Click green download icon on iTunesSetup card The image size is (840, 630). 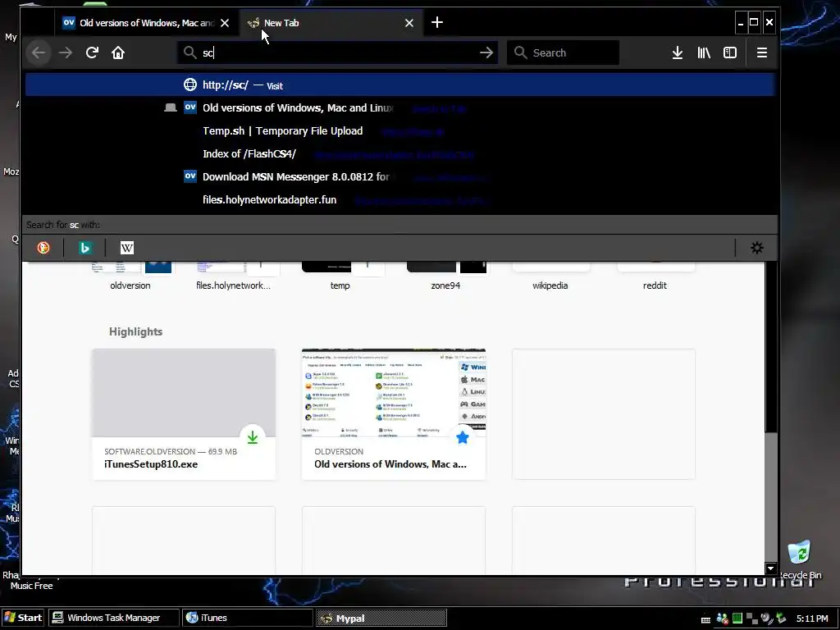click(x=253, y=437)
